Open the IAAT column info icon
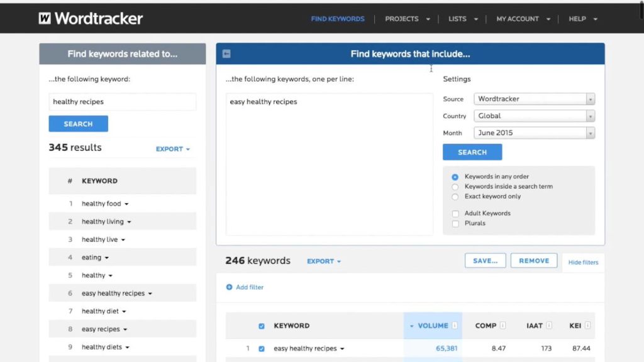Screen dimensions: 644x362 click(x=549, y=326)
